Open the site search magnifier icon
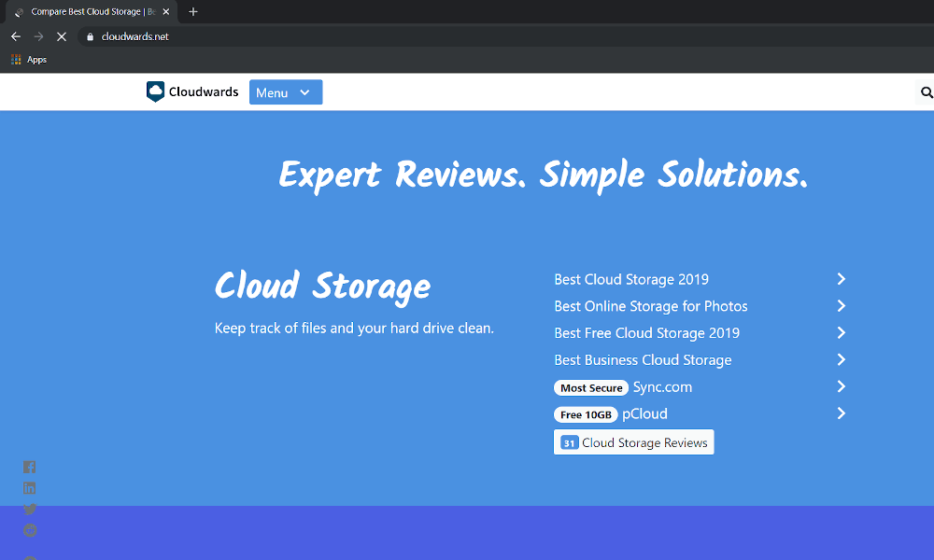This screenshot has width=934, height=560. [x=927, y=92]
